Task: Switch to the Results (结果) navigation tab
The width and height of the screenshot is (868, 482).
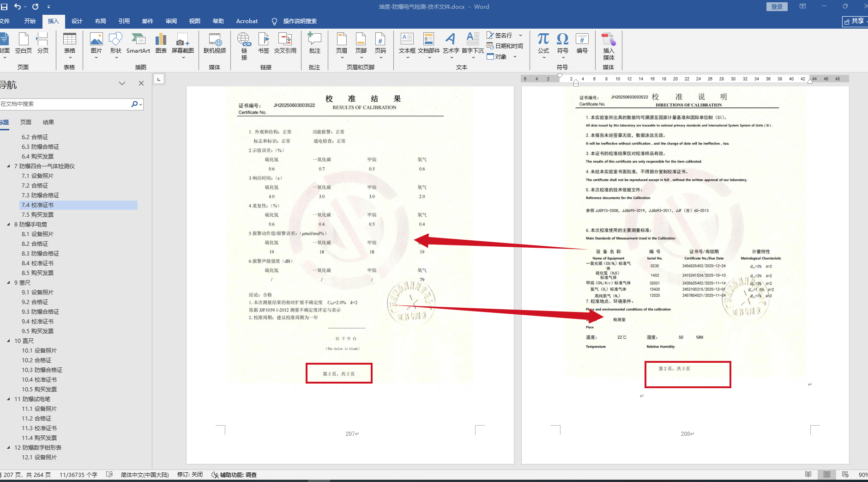Action: tap(48, 122)
